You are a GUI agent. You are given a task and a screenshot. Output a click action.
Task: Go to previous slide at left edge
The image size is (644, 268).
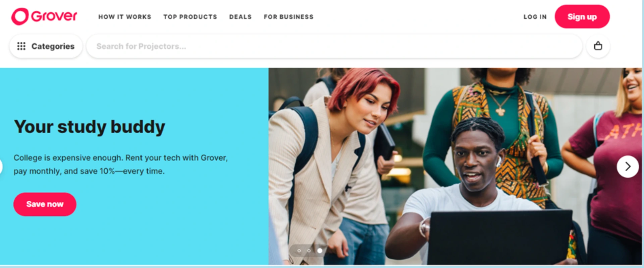click(1, 166)
